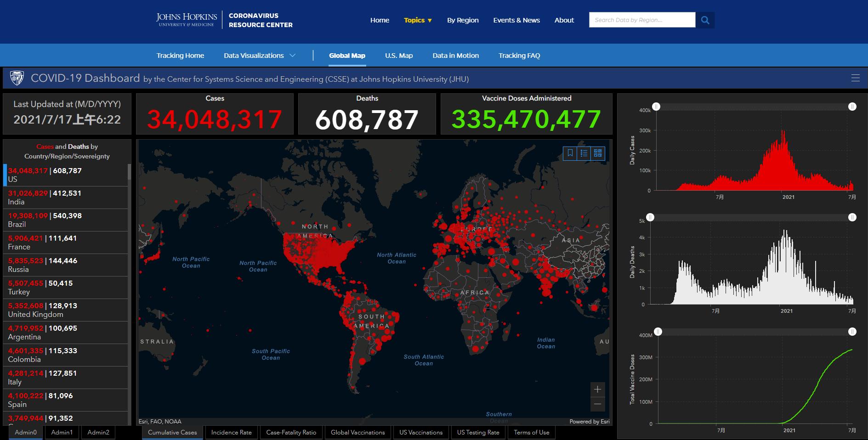Expand the Topics dropdown menu
Image resolution: width=868 pixels, height=440 pixels.
tap(418, 20)
